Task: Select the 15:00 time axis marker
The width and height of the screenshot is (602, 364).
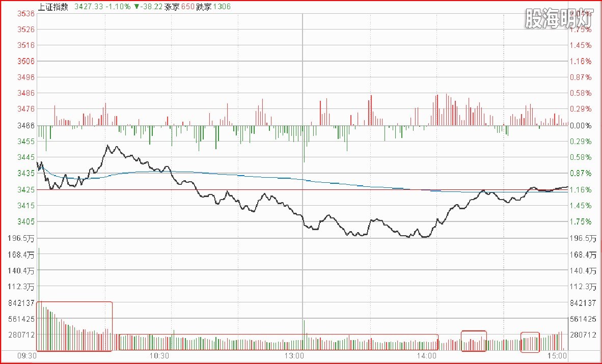Action: [x=557, y=355]
